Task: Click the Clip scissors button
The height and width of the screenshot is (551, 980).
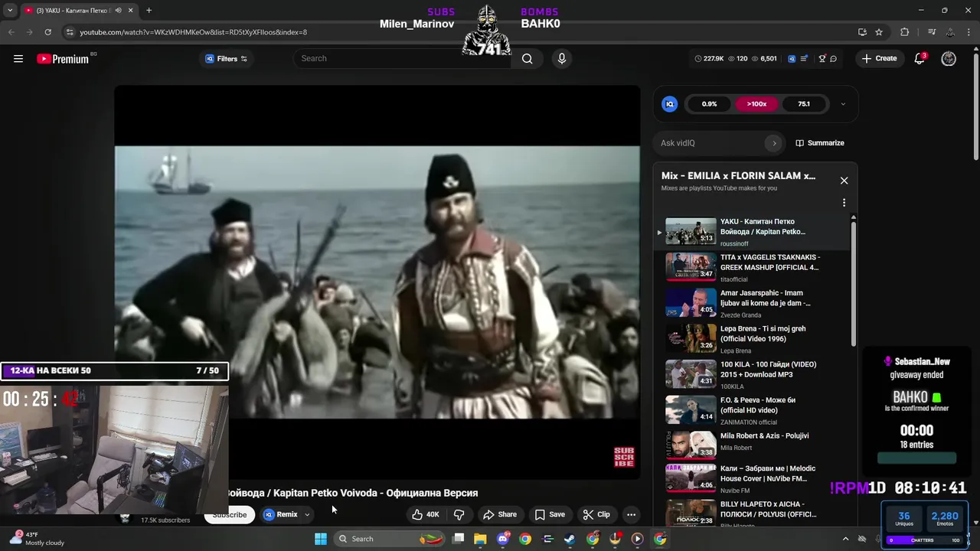Action: point(596,515)
